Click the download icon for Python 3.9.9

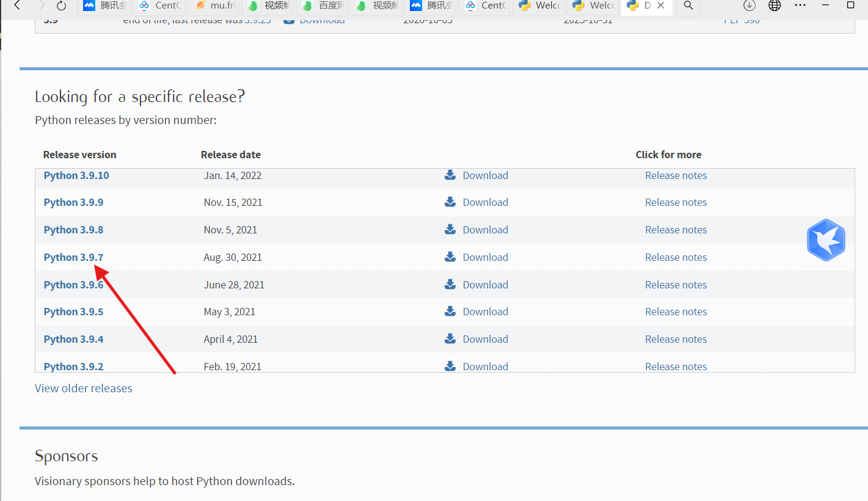(x=450, y=202)
